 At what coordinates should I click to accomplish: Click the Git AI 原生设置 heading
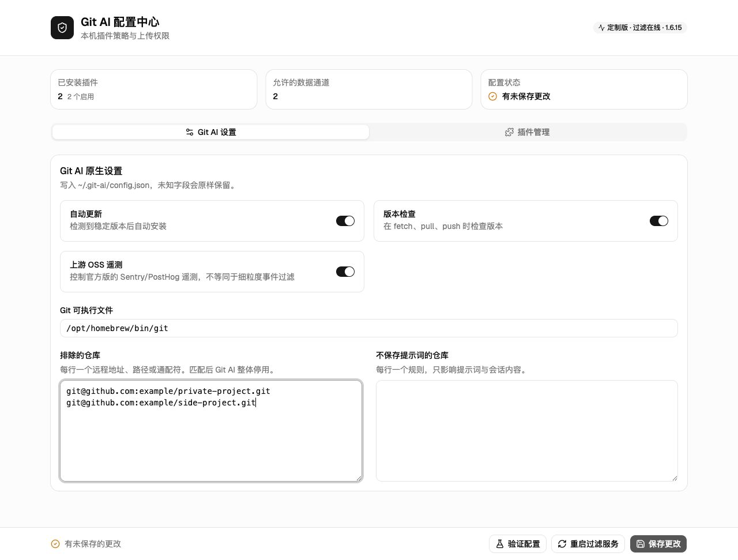[91, 171]
